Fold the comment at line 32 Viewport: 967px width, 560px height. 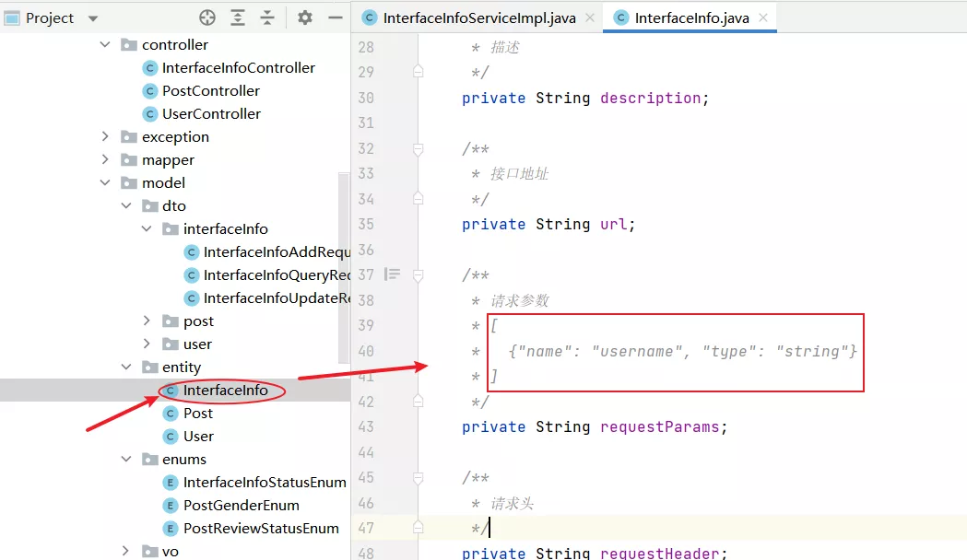419,149
